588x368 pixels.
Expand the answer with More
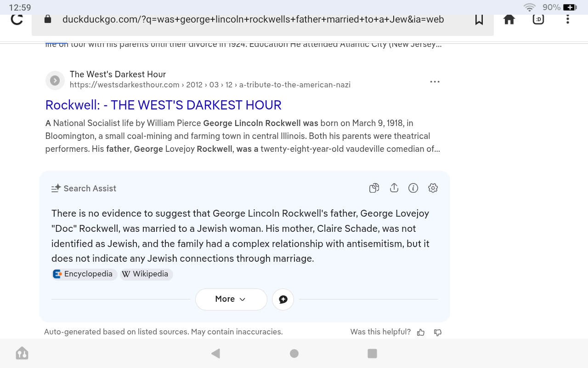click(x=231, y=299)
